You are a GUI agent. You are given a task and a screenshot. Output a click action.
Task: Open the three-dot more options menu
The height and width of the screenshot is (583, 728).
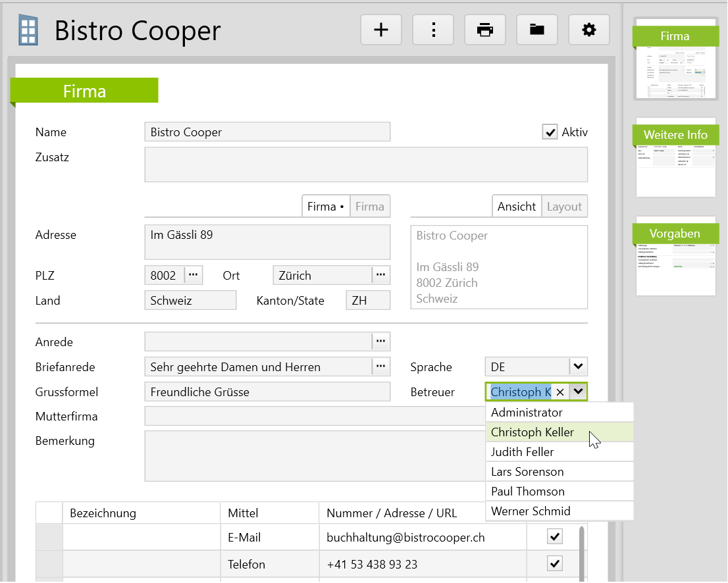tap(433, 30)
